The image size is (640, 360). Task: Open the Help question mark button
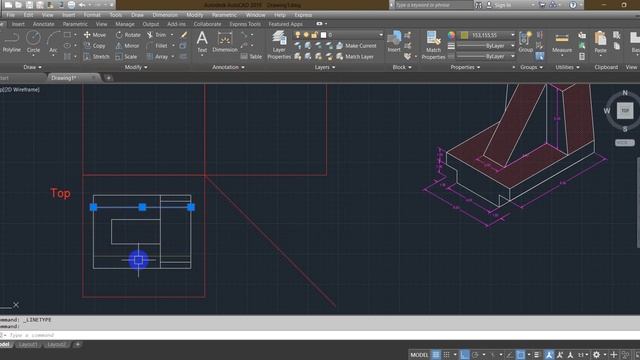click(573, 5)
